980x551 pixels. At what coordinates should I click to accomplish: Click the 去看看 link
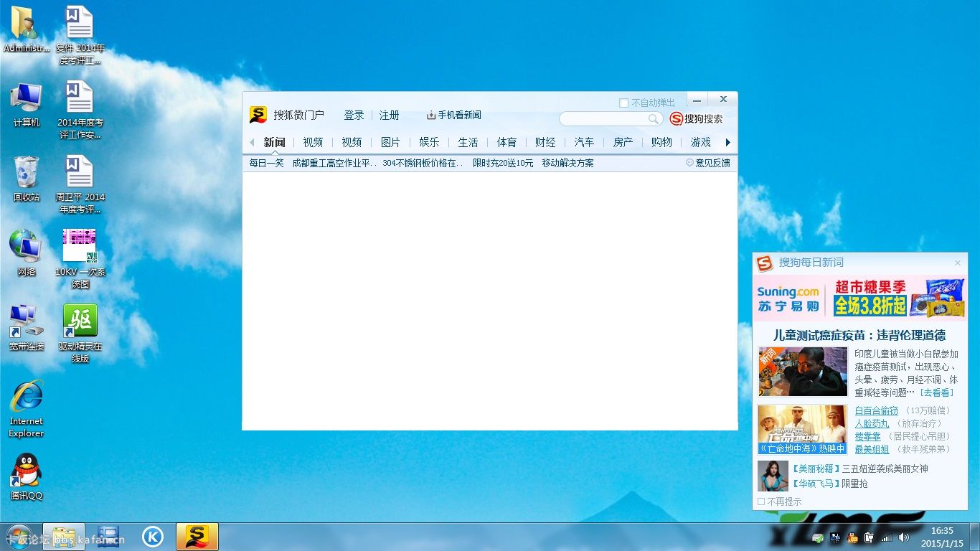click(x=938, y=392)
